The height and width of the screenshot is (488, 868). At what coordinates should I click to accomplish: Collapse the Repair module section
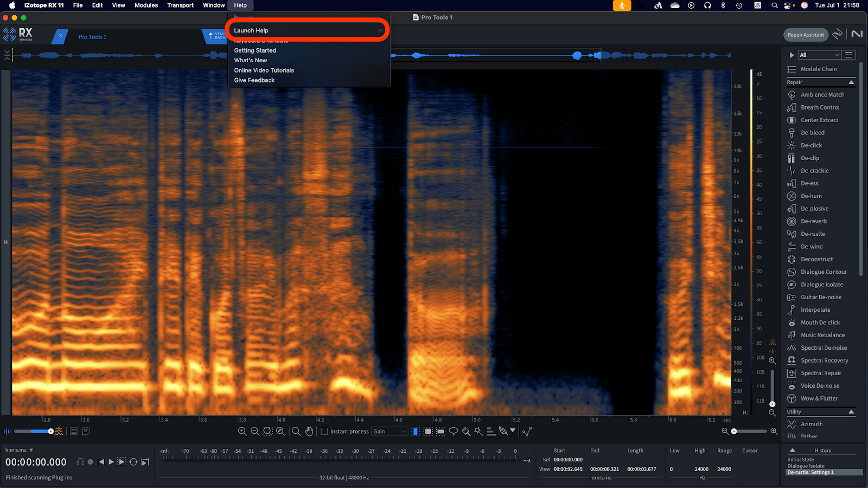(851, 82)
